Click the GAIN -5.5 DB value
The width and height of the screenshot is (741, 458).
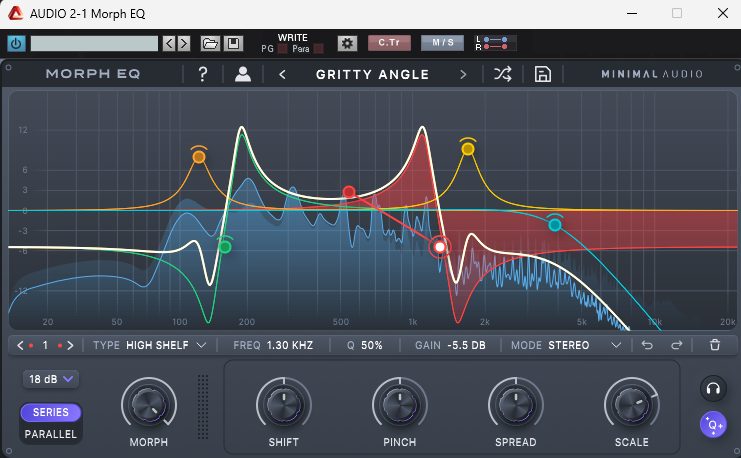[x=466, y=346]
